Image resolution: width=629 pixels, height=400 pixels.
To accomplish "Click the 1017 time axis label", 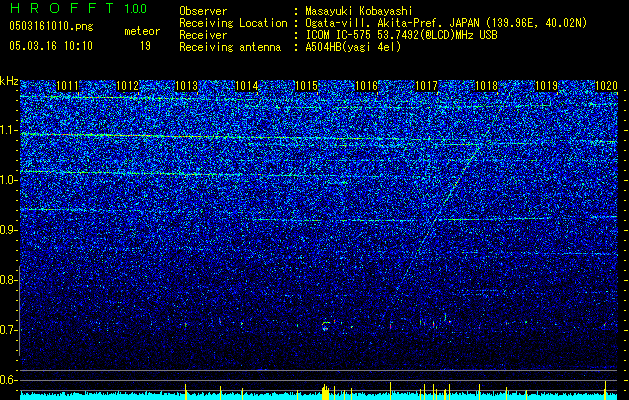I will [x=426, y=86].
